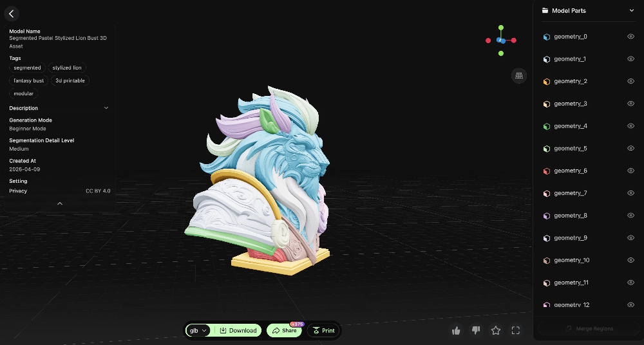Viewport: 644px width, 345px height.
Task: Select geometry_0 blue cube icon
Action: [547, 37]
